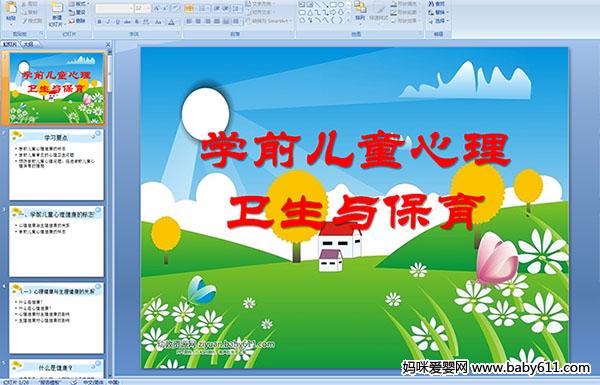
Task: Click the Shape Effects icon
Action: click(394, 21)
